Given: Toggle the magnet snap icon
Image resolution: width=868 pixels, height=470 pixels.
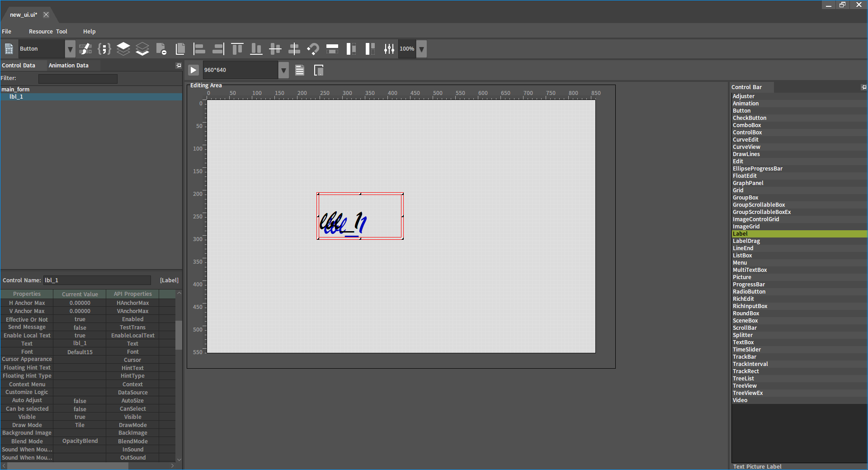Looking at the screenshot, I should 313,49.
